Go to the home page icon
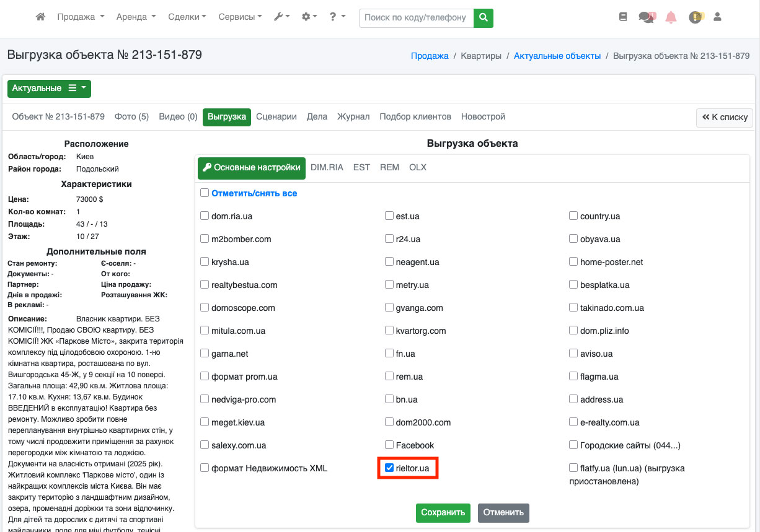The width and height of the screenshot is (760, 532). coord(41,17)
